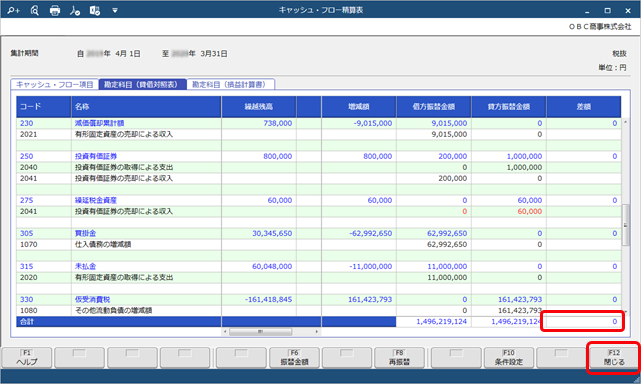Open the 未払金 account link
This screenshot has width=641, height=384.
tap(85, 267)
